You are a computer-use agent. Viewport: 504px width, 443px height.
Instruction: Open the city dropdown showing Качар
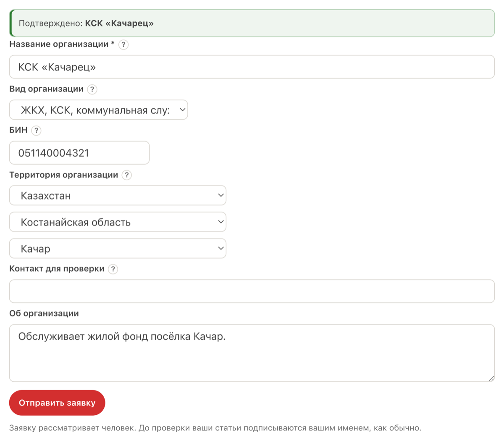point(118,249)
